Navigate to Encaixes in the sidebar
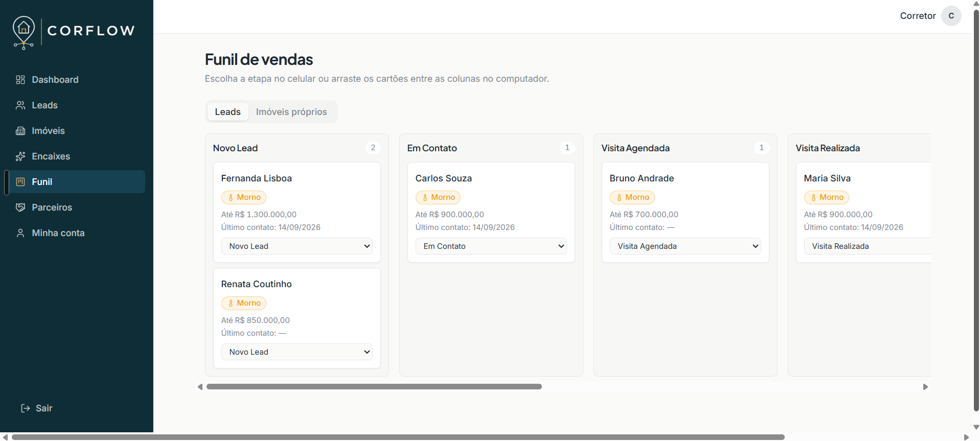 pyautogui.click(x=77, y=156)
